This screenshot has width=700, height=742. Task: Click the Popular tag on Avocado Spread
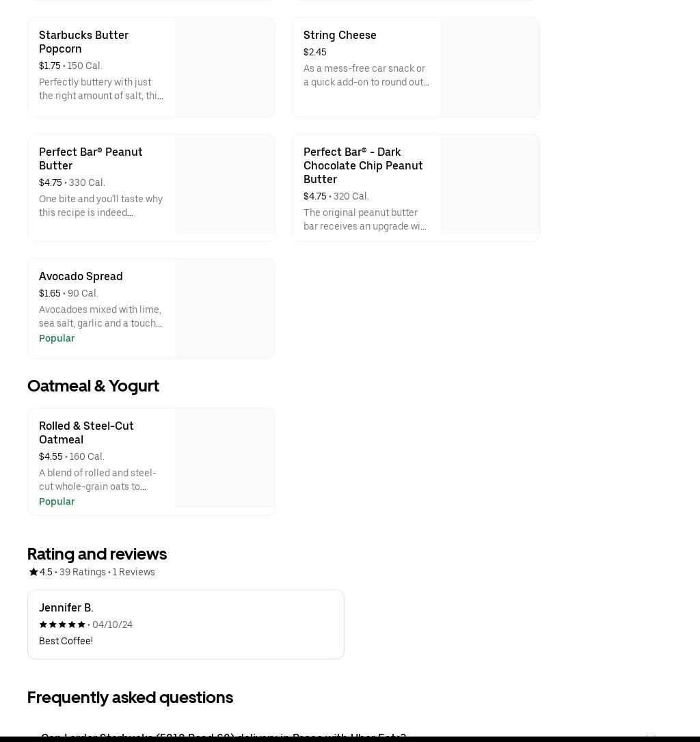pyautogui.click(x=57, y=338)
